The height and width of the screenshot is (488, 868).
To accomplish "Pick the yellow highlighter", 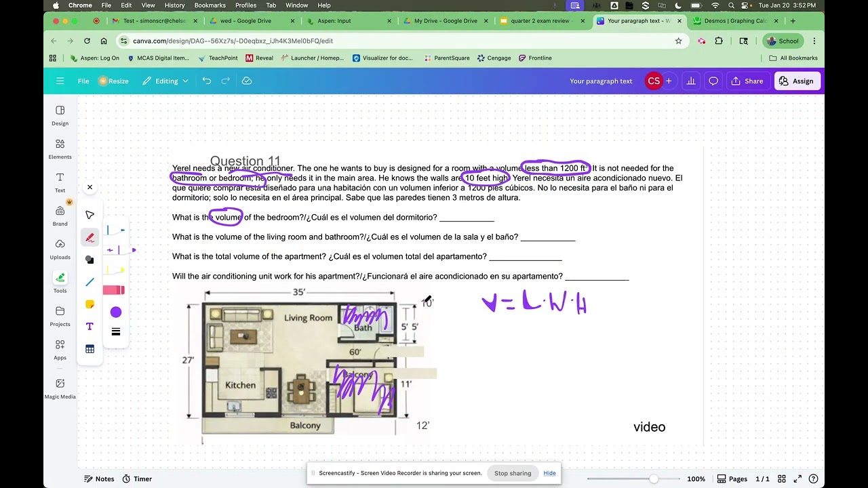I will [116, 270].
